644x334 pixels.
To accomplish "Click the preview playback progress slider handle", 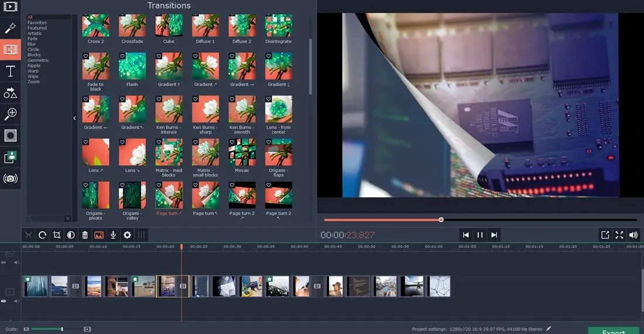I will [x=441, y=220].
